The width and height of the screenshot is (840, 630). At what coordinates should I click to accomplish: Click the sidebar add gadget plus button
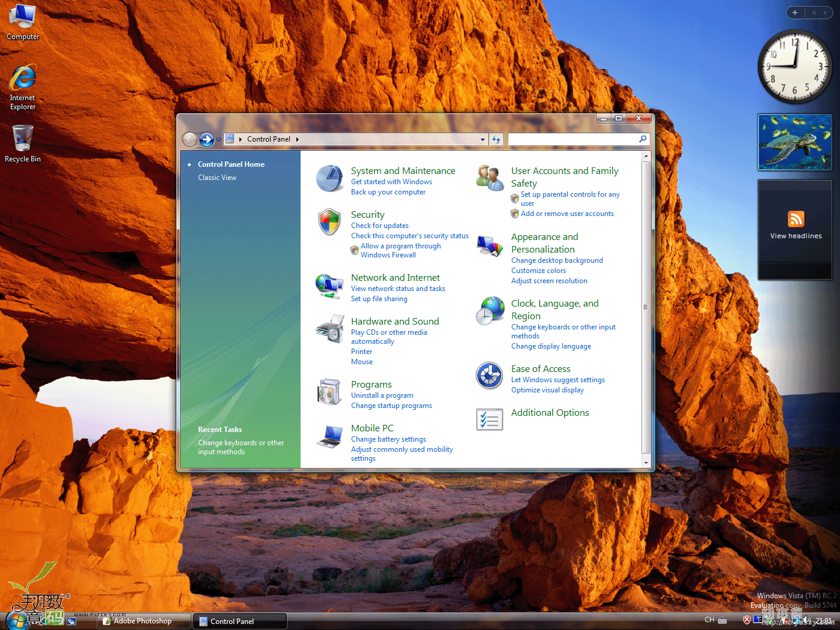pos(794,13)
